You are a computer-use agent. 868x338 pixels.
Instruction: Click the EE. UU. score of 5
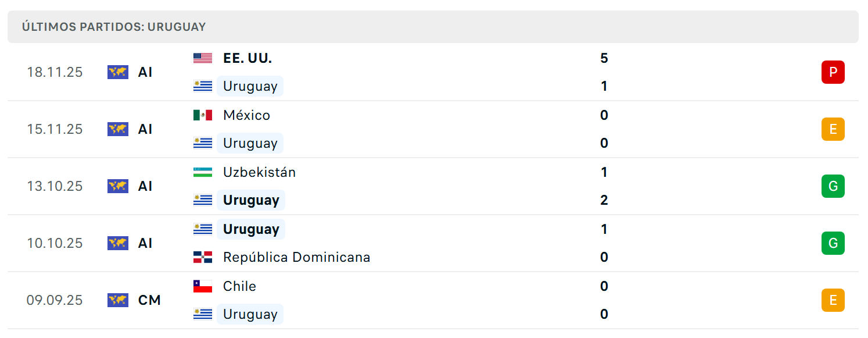[604, 58]
